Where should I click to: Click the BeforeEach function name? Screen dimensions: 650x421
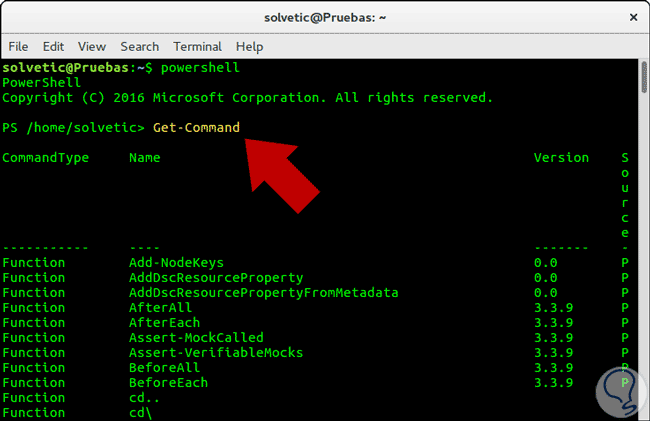pyautogui.click(x=169, y=382)
